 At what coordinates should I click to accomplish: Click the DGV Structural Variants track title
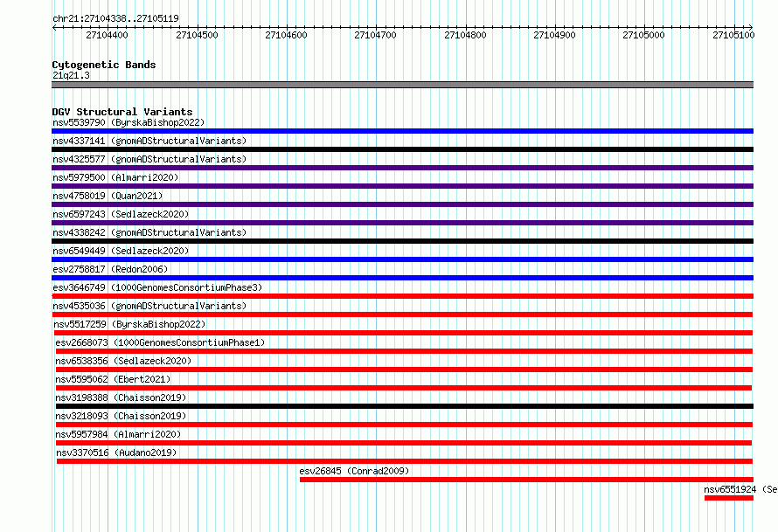(x=122, y=112)
